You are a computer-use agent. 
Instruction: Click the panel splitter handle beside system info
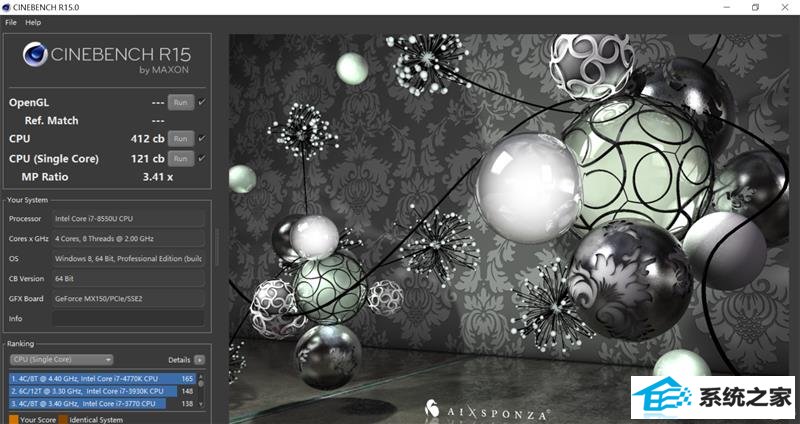pyautogui.click(x=218, y=246)
